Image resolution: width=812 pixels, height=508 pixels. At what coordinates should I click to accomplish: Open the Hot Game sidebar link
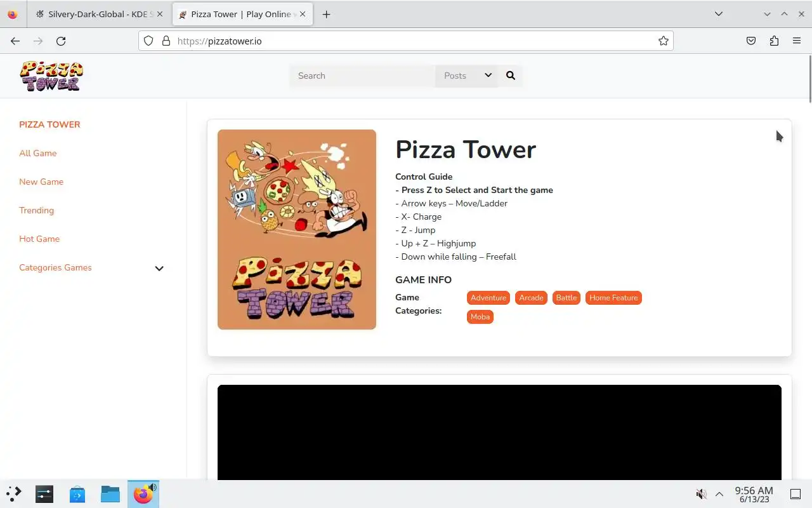click(39, 239)
